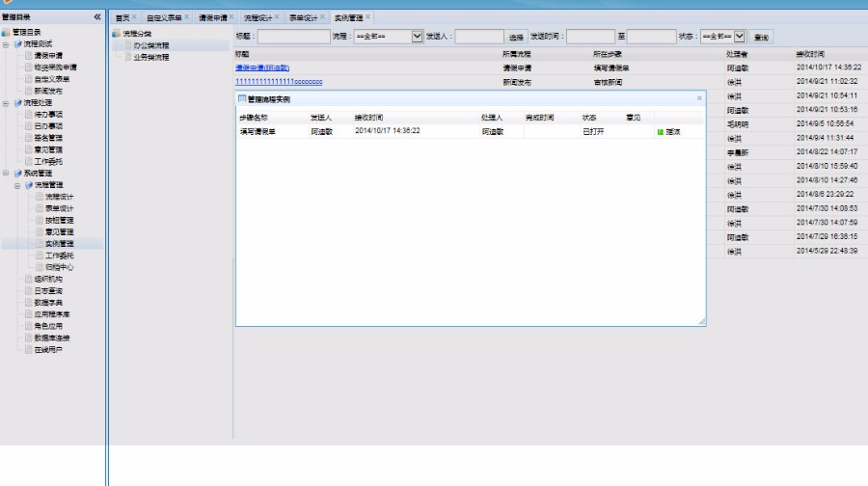Open the 请假申请 instance title link

tap(262, 67)
